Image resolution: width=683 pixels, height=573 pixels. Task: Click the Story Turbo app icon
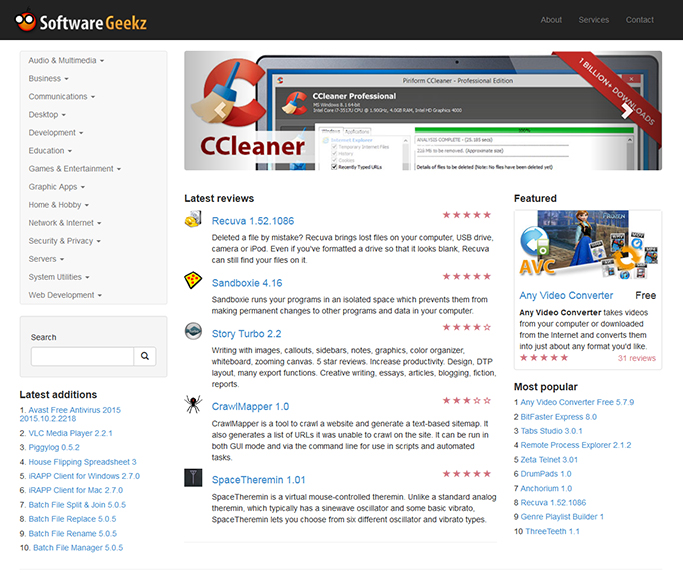tap(193, 331)
